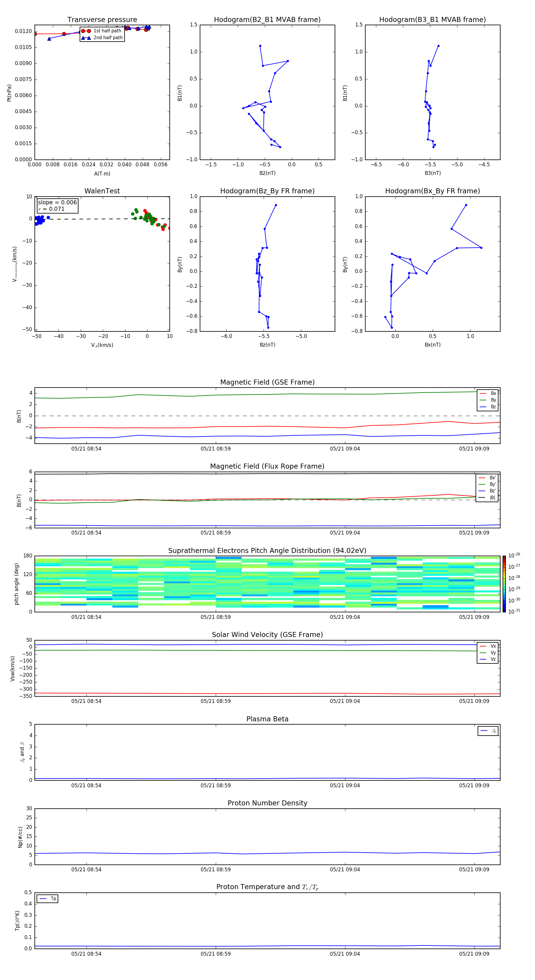Click the βp legend in Plasma Beta plot
This screenshot has width=535, height=980.
click(x=488, y=731)
